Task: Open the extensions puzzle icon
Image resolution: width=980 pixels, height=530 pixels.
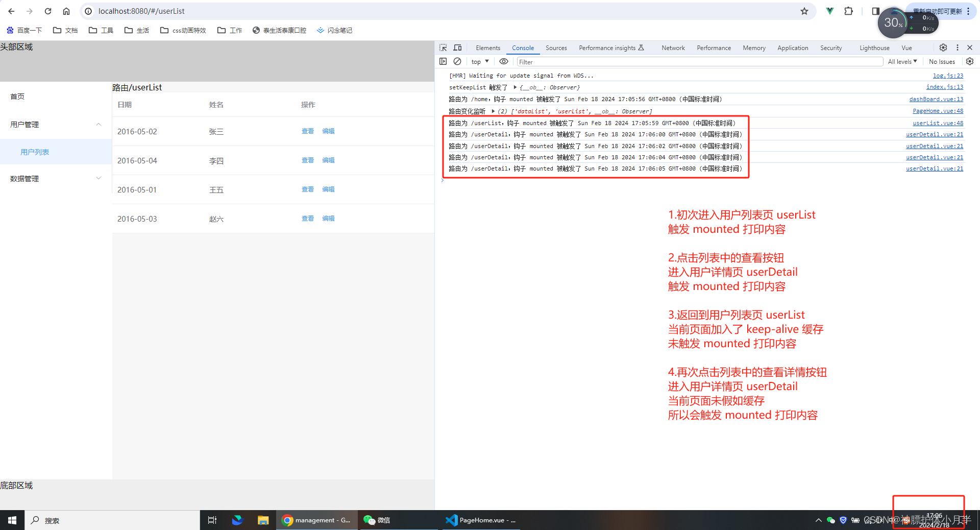Action: point(848,11)
